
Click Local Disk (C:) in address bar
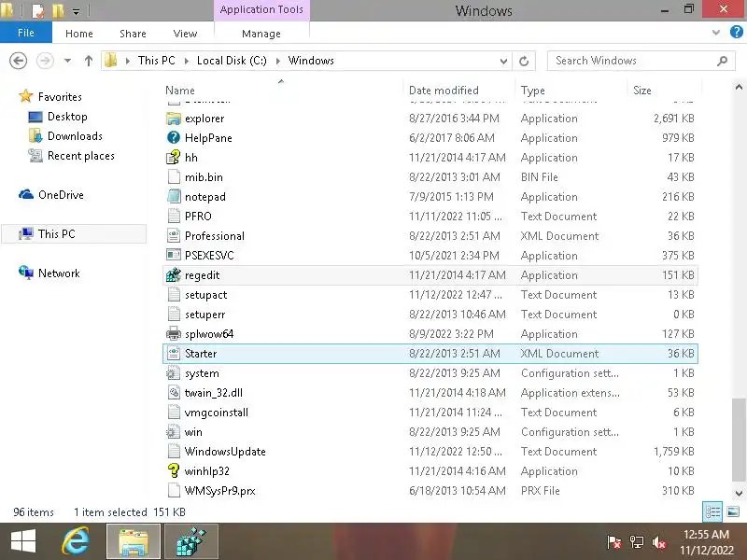tap(232, 61)
